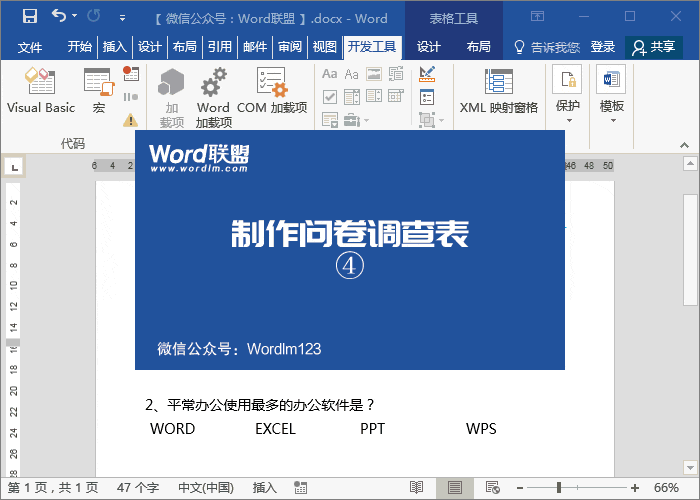Toggle 插入 overtype mode in status bar
Viewport: 700px width, 500px height.
pos(264,488)
